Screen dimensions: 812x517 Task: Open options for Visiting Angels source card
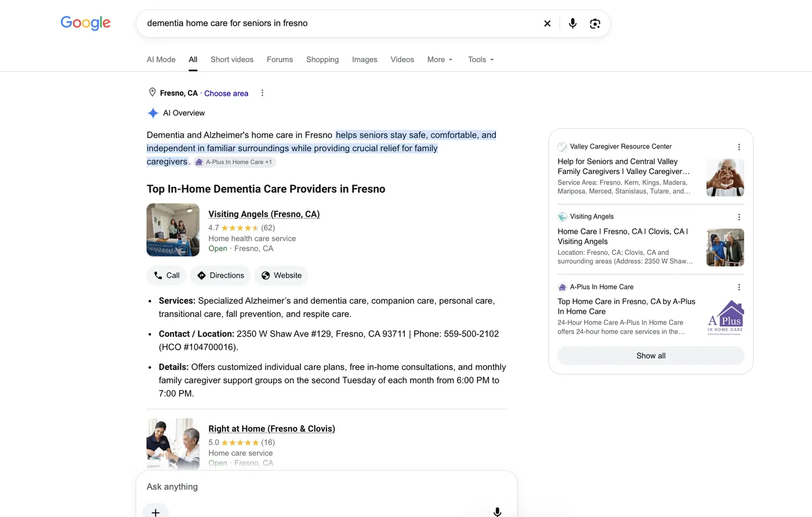point(739,217)
